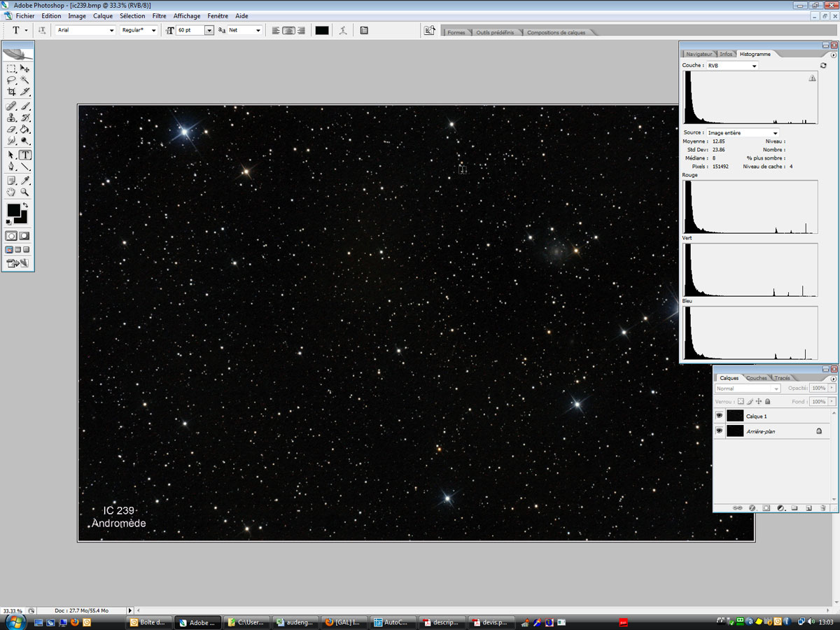Toggle the character and paragraph palettes icon
Screen dimensions: 840x630
pos(364,30)
